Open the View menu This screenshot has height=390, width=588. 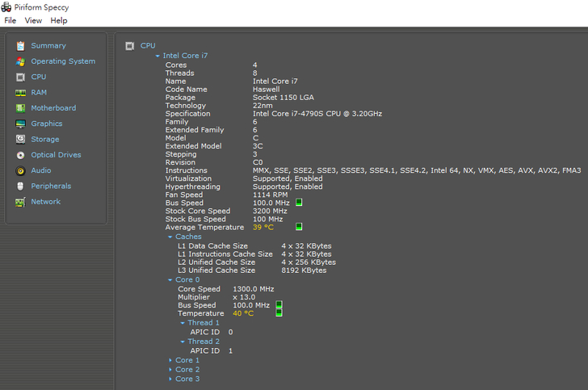point(33,20)
